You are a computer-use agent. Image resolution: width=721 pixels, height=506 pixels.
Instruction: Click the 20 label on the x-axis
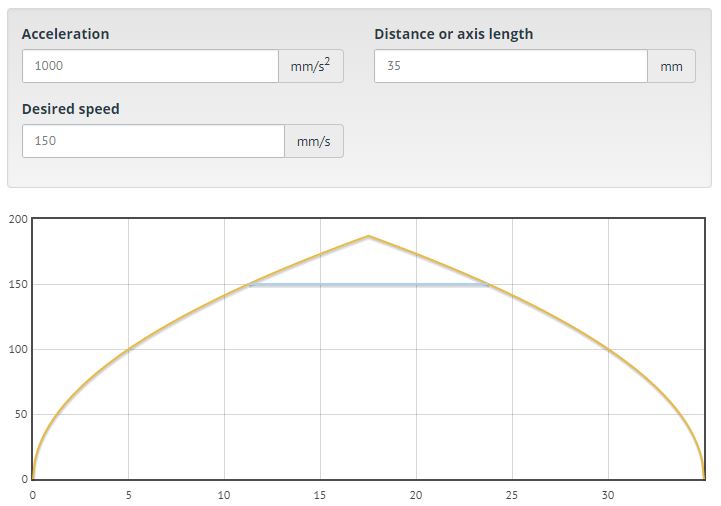(416, 494)
